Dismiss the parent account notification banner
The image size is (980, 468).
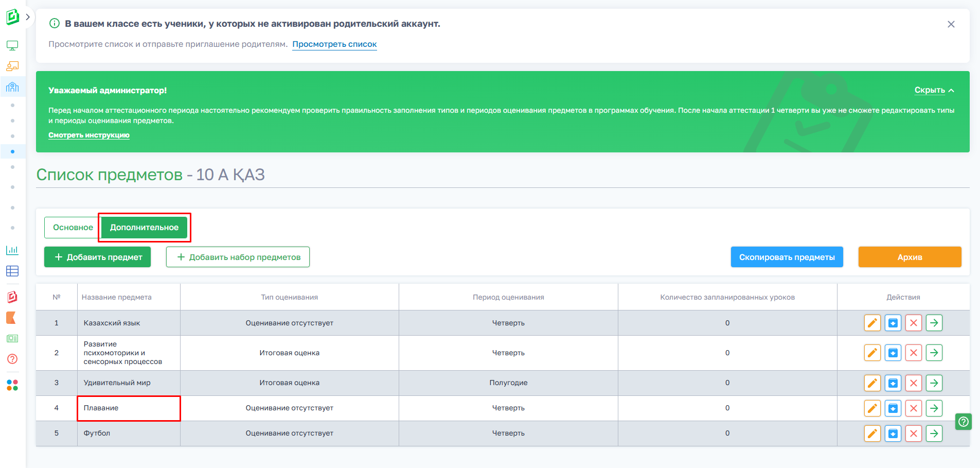951,24
